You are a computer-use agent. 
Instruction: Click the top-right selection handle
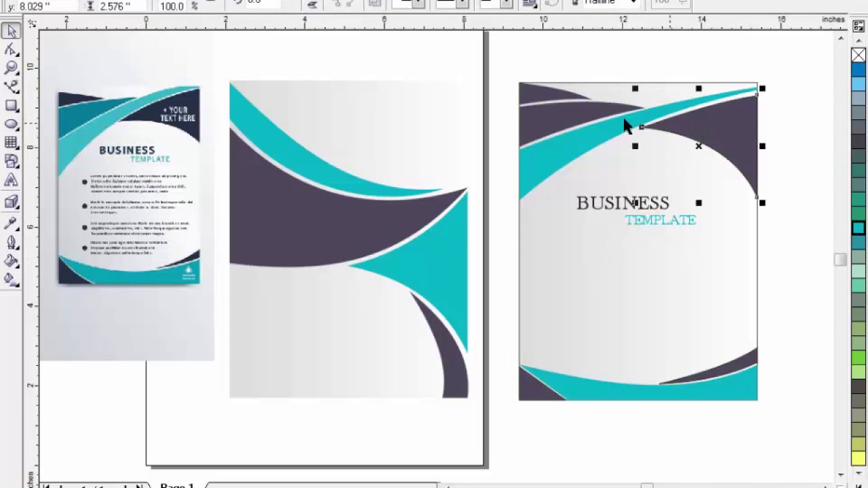pyautogui.click(x=762, y=89)
